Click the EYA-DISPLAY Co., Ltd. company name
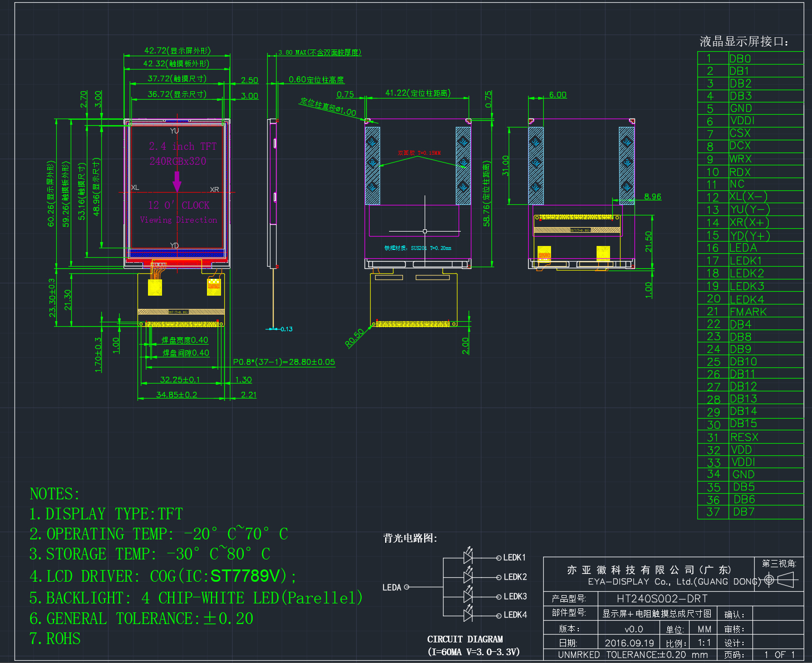This screenshot has height=663, width=812. click(674, 582)
